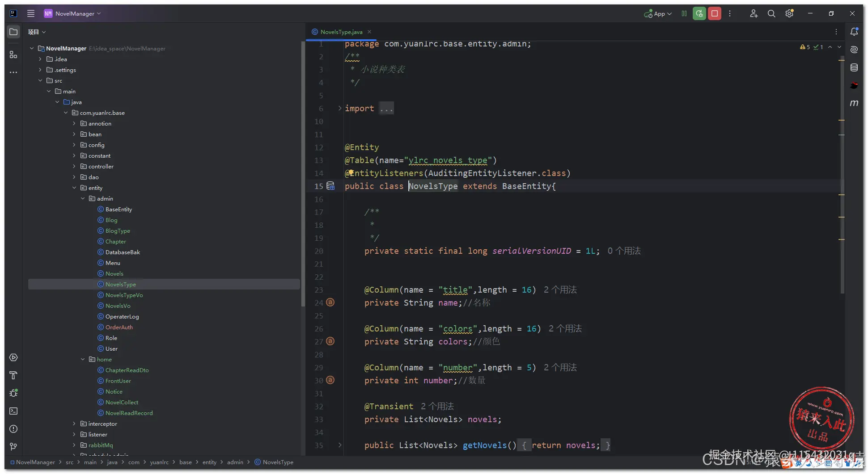Click the NovelManager breadcrumb in navigation bar
Screen dimensions: 868x474
35,462
